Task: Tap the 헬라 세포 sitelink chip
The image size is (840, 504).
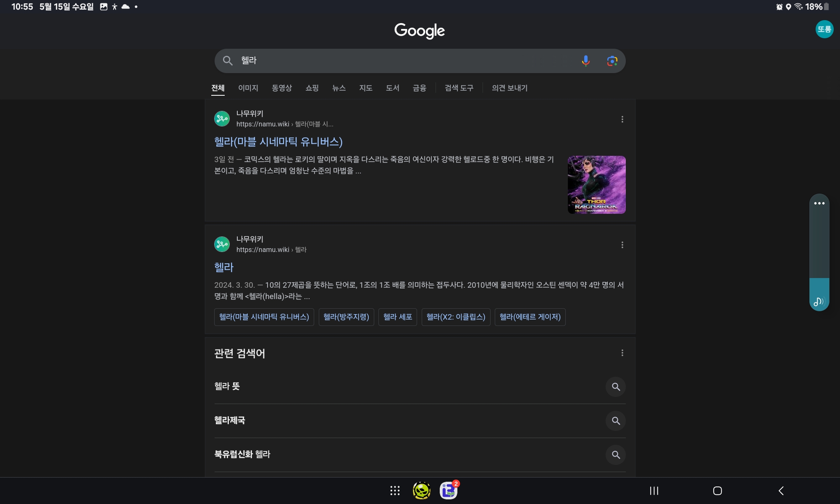Action: (397, 317)
